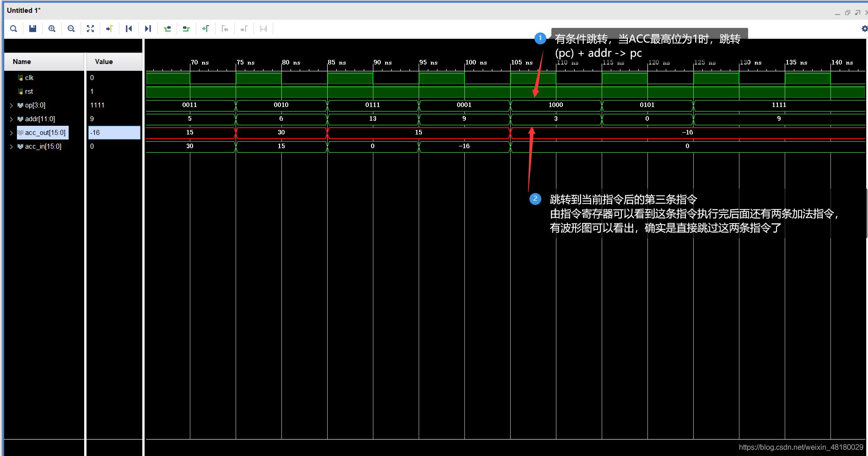The height and width of the screenshot is (456, 868).
Task: Go to next signal transition
Action: (x=186, y=29)
